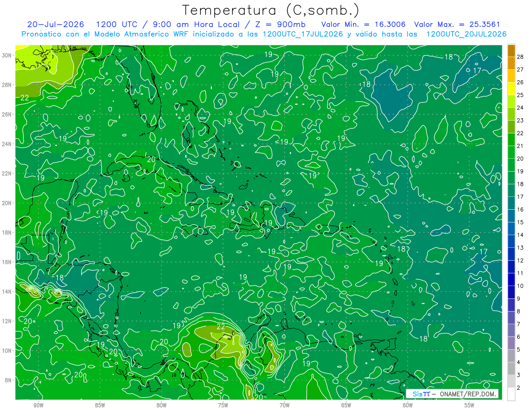This screenshot has height=411, width=532.
Task: Click the '25' value on the color scale
Action: [x=521, y=95]
